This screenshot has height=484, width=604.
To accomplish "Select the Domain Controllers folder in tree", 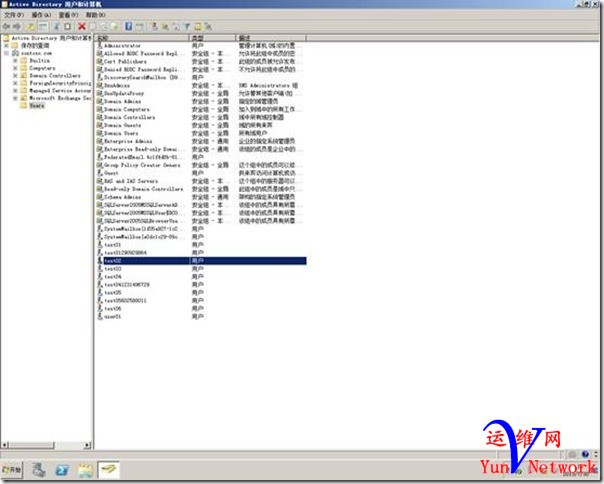I will (55, 76).
